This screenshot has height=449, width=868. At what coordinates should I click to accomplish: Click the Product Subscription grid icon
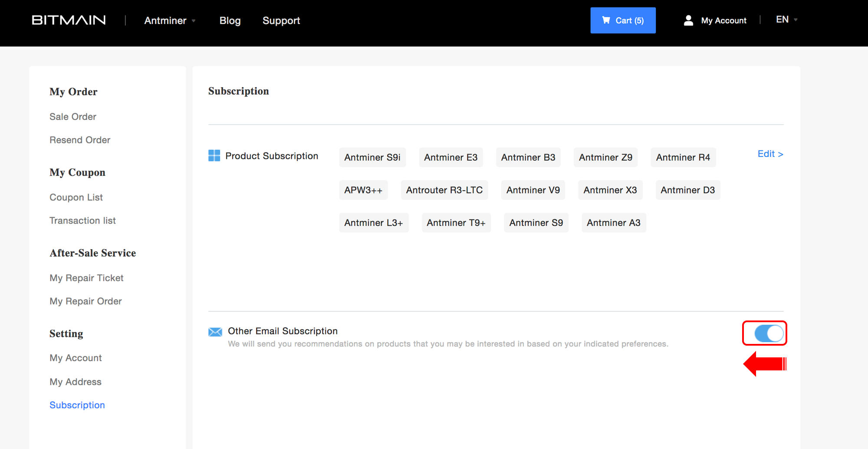pos(214,155)
